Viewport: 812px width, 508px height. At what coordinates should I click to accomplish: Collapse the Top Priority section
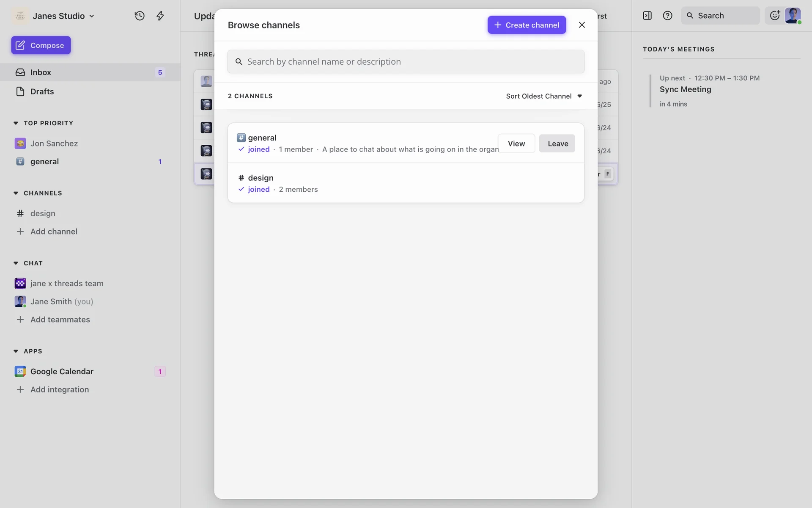(16, 123)
